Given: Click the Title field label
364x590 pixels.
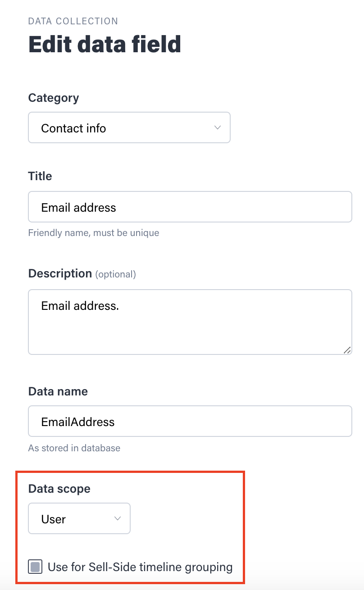Looking at the screenshot, I should click(40, 176).
